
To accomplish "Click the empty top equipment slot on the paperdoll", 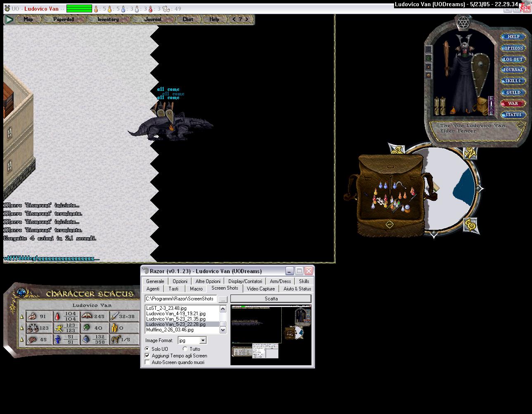I will coord(428,49).
